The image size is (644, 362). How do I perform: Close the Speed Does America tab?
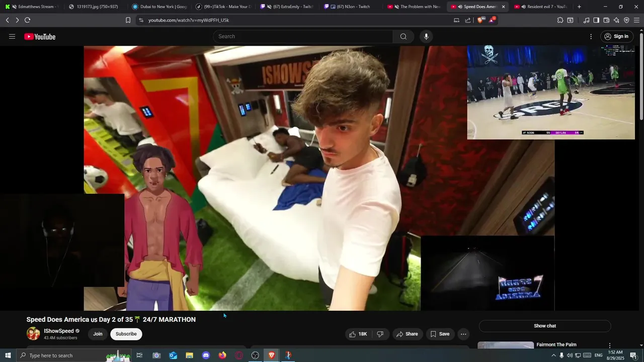[x=503, y=7]
